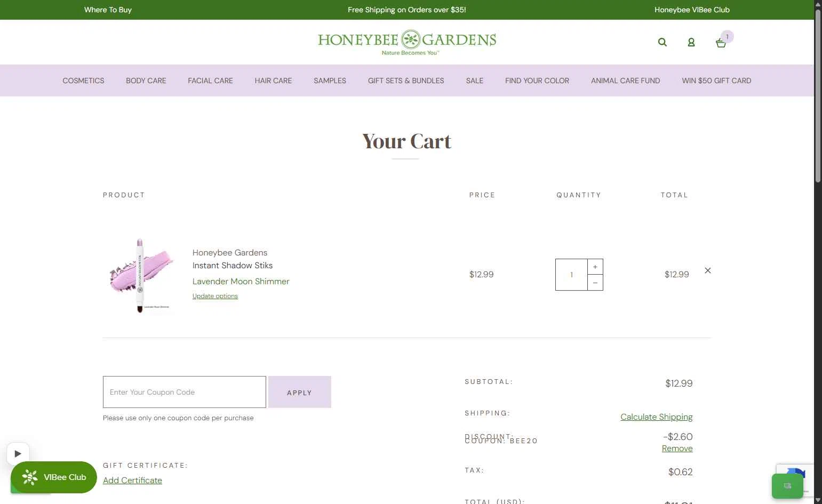Open Gift Sets & Bundles menu
The height and width of the screenshot is (504, 822).
pos(406,81)
